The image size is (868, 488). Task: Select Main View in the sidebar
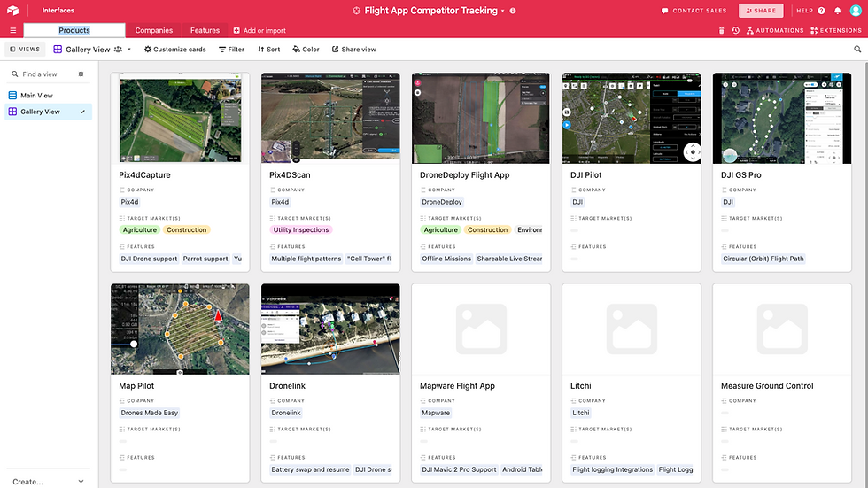[48, 95]
